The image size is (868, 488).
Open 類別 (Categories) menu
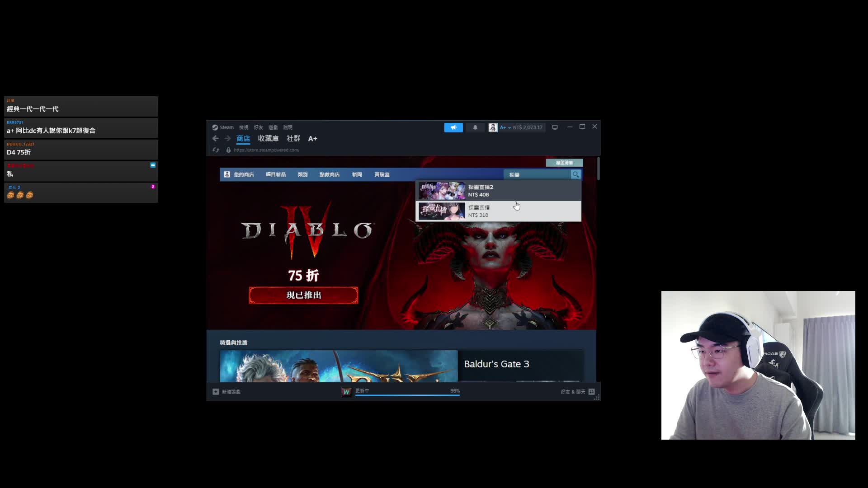tap(302, 174)
